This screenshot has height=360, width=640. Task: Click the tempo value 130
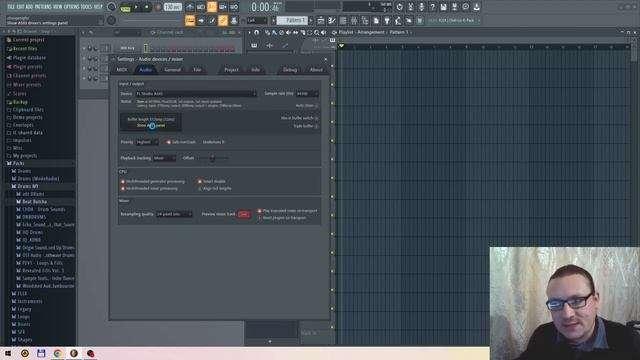click(172, 7)
